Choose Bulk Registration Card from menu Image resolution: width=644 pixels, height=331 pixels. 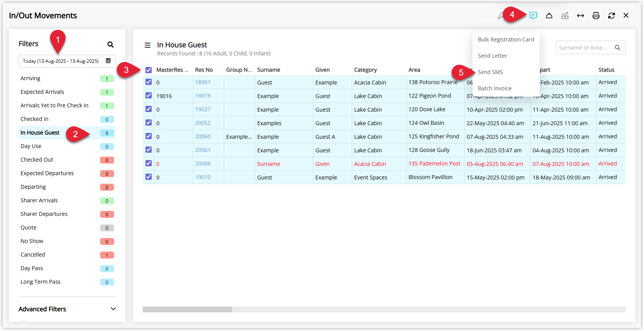click(506, 40)
